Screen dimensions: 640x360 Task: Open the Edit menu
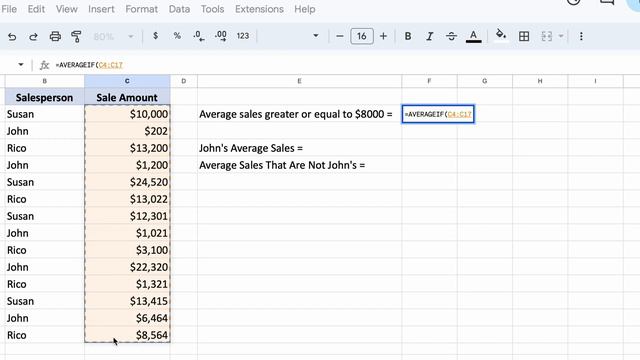tap(36, 9)
